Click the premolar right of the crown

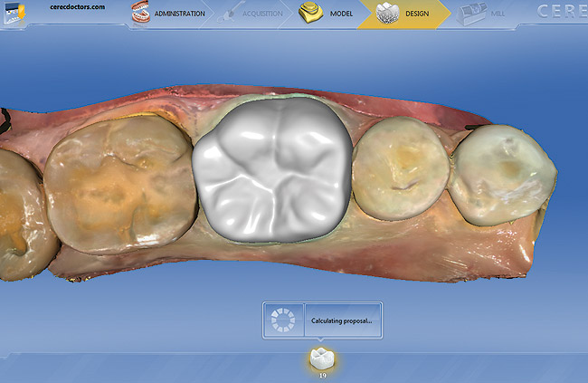pos(401,168)
